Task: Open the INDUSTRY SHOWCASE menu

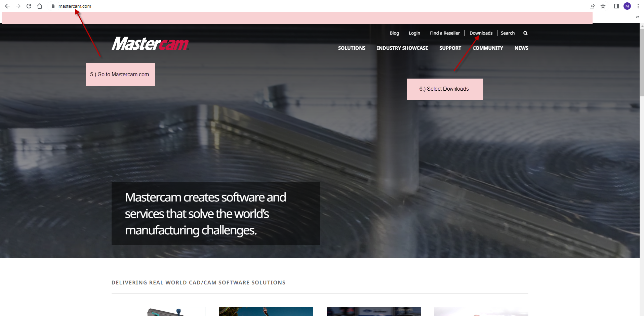Action: click(402, 48)
